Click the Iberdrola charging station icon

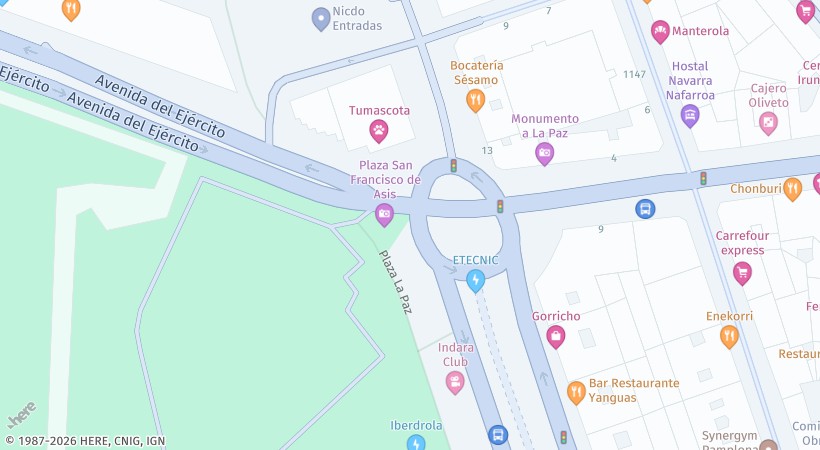(x=416, y=443)
